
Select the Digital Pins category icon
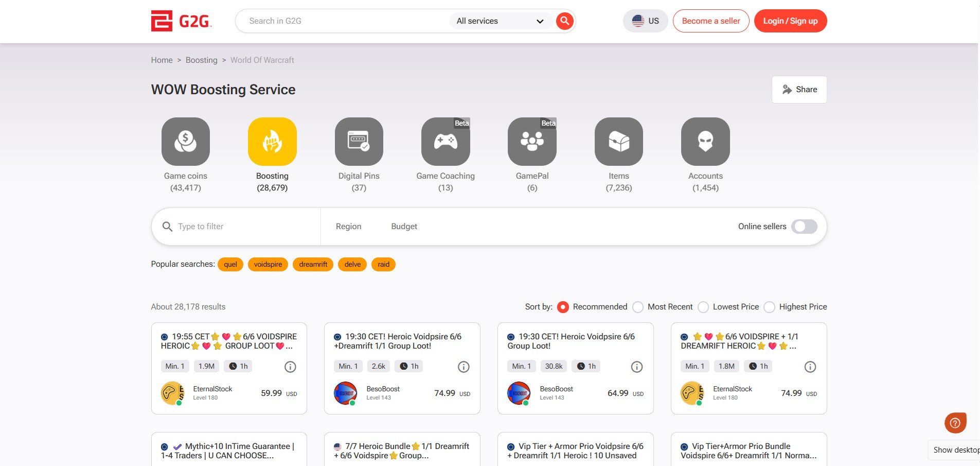click(359, 142)
